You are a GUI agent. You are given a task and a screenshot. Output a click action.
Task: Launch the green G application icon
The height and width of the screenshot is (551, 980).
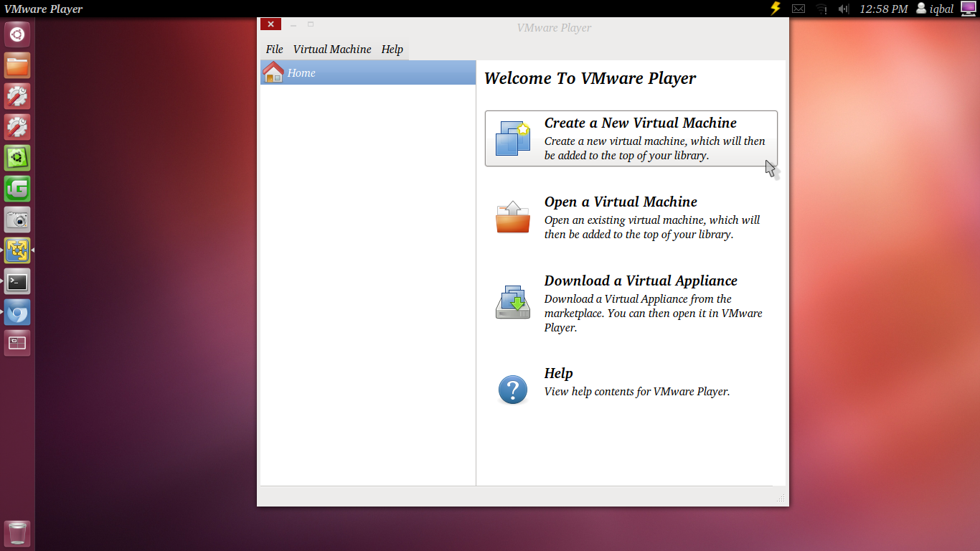pyautogui.click(x=17, y=189)
